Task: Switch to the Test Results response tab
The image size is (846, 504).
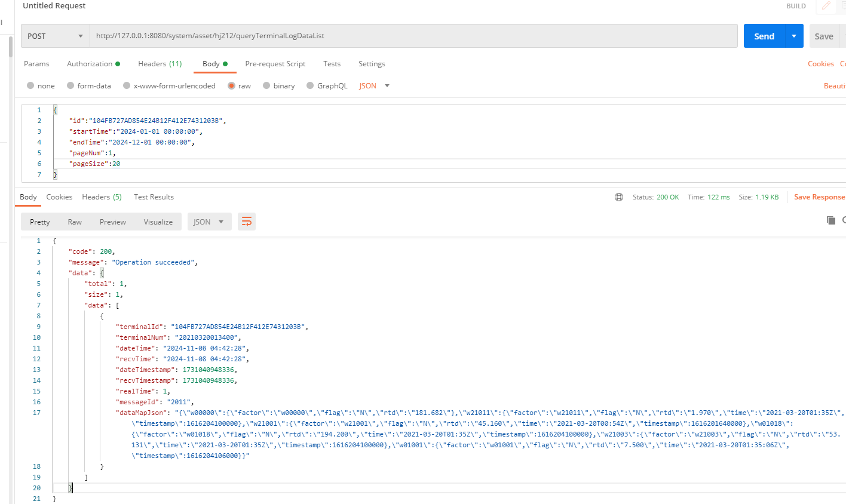Action: (x=154, y=197)
